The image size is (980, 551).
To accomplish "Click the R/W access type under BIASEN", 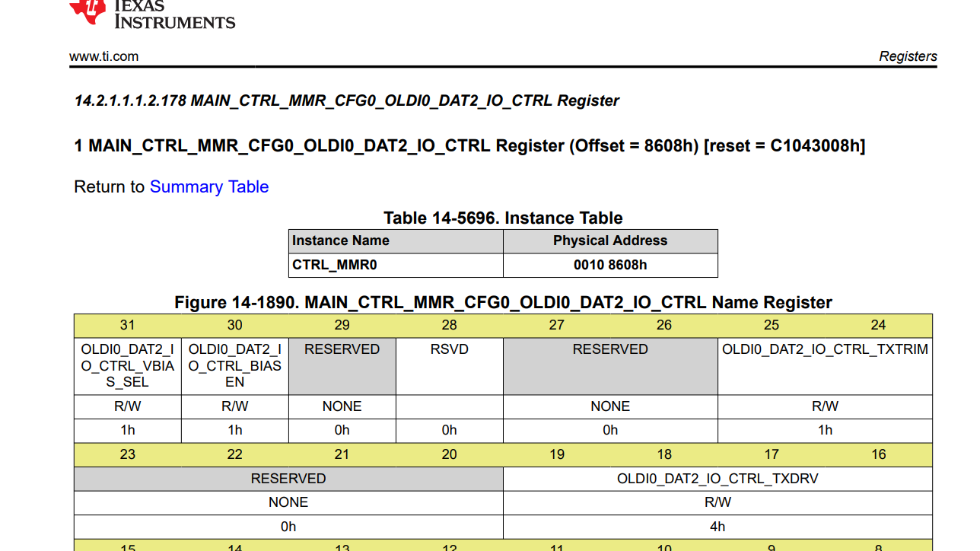I will coord(235,406).
